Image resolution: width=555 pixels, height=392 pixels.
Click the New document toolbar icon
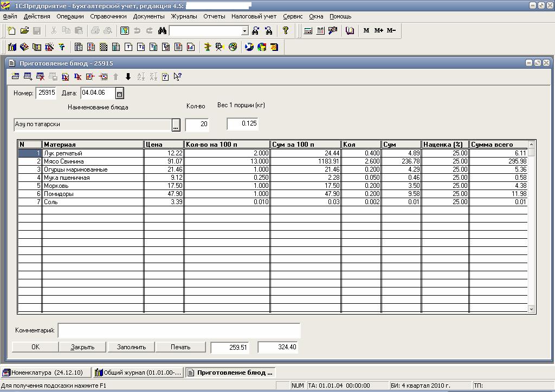11,31
